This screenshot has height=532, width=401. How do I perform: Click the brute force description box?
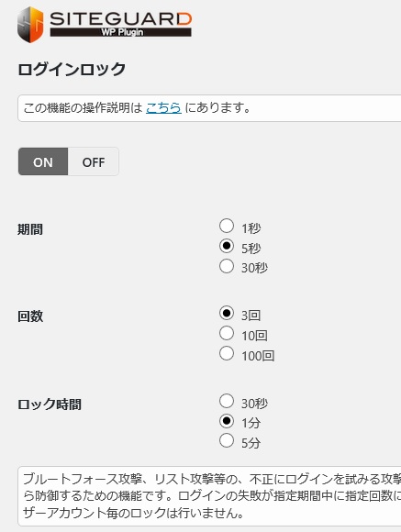coord(209,496)
